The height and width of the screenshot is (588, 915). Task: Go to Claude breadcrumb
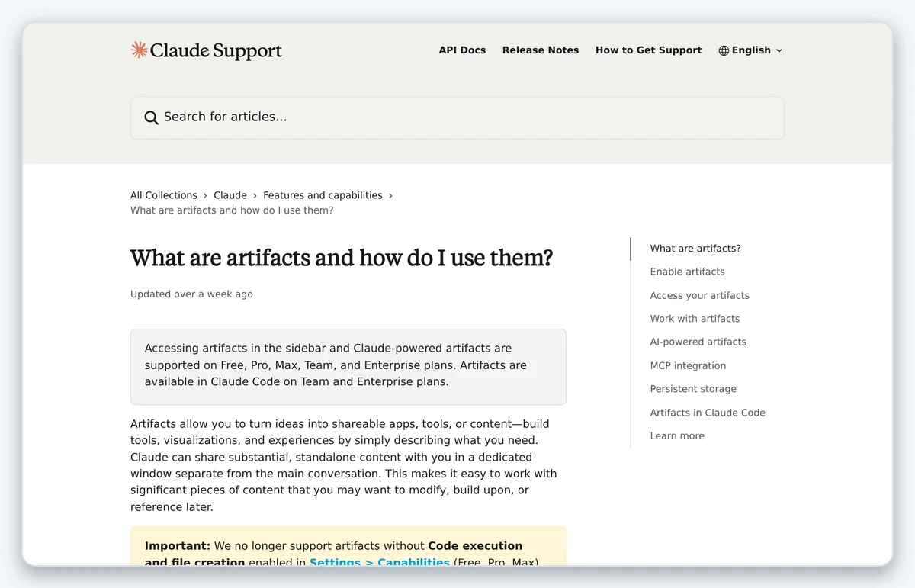pyautogui.click(x=230, y=195)
